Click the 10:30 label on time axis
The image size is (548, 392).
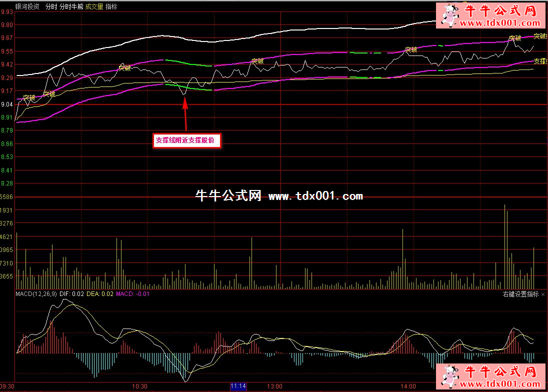(139, 386)
